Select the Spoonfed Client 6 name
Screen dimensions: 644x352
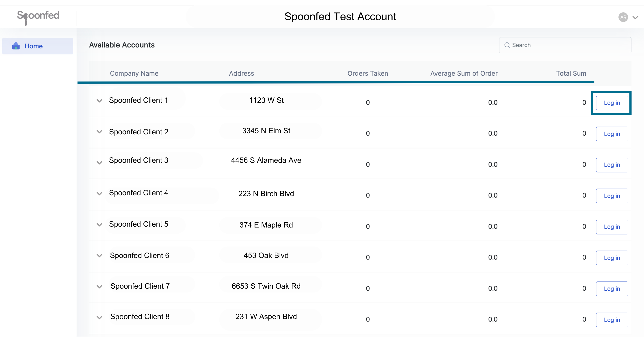click(140, 255)
